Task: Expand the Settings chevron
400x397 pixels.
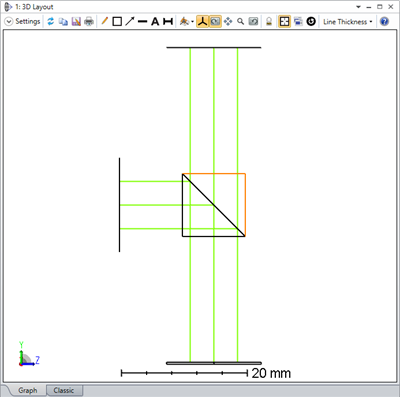Action: (9, 22)
